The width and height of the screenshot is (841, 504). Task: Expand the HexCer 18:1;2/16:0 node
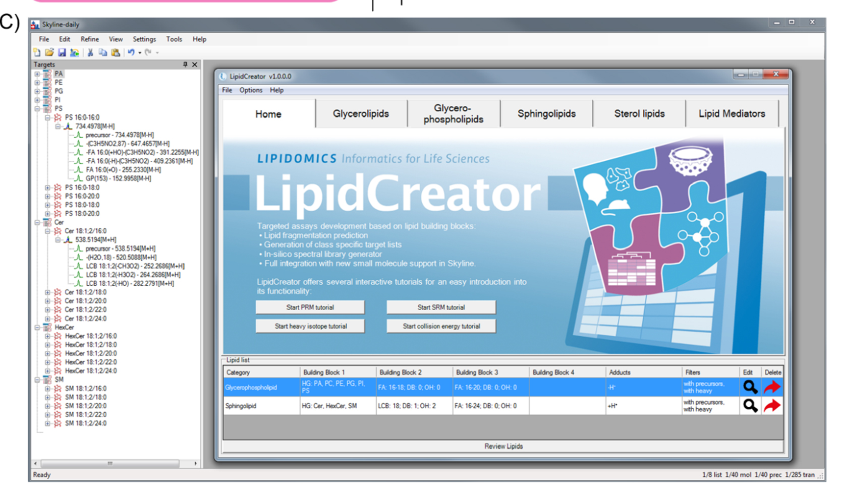[x=48, y=336]
